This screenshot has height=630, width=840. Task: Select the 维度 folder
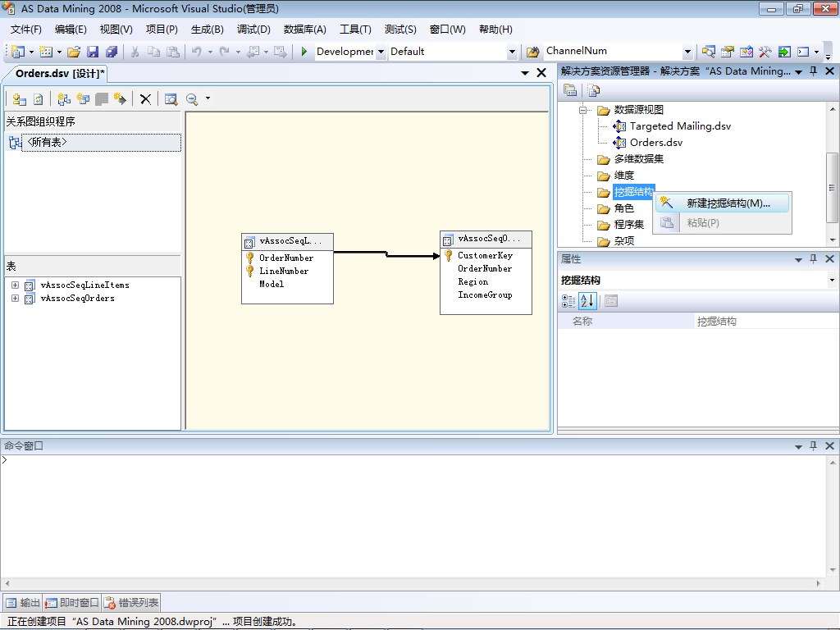[623, 176]
